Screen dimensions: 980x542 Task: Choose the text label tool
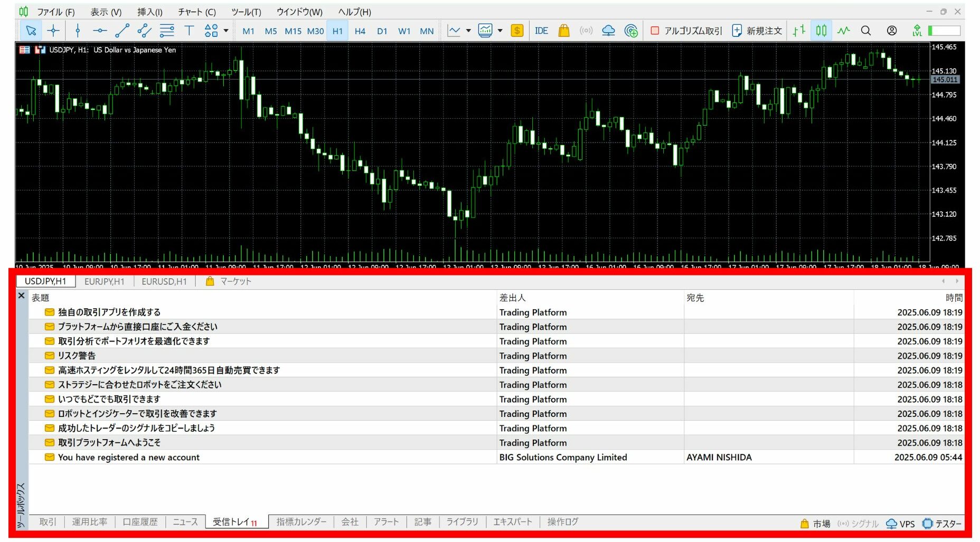(x=189, y=31)
